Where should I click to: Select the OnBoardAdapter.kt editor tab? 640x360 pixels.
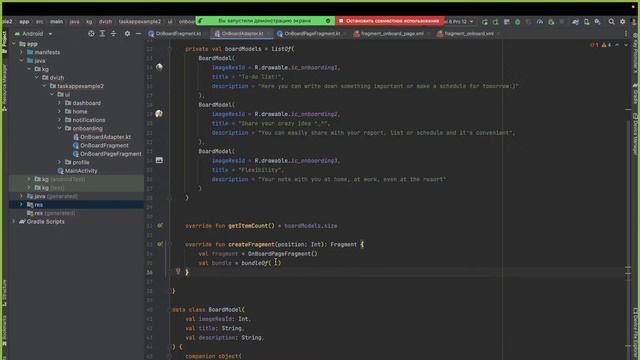pyautogui.click(x=242, y=33)
